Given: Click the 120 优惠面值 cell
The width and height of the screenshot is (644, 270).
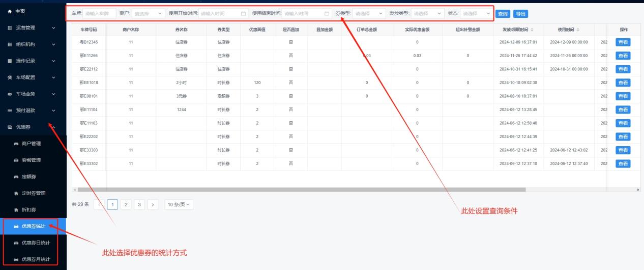Looking at the screenshot, I should pyautogui.click(x=257, y=83).
